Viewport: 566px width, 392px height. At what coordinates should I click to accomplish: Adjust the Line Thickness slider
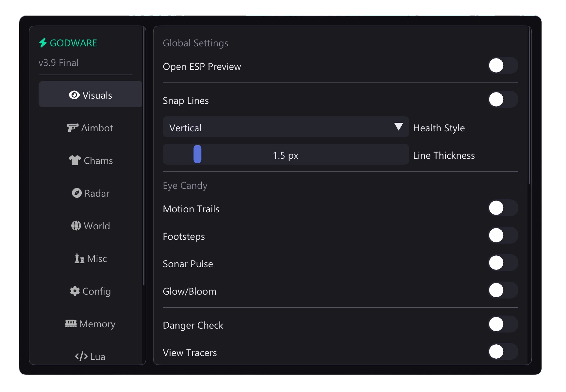pyautogui.click(x=197, y=154)
